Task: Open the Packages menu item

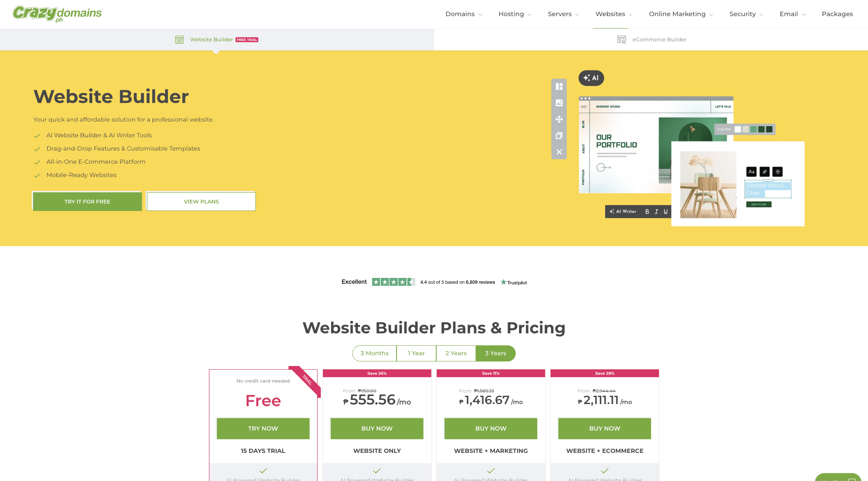Action: (x=837, y=14)
